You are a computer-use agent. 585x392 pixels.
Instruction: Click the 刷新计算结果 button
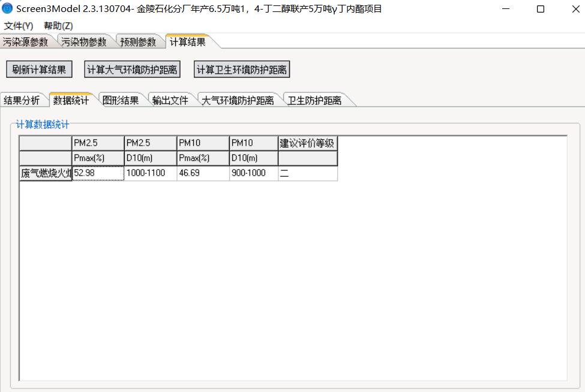pos(39,70)
